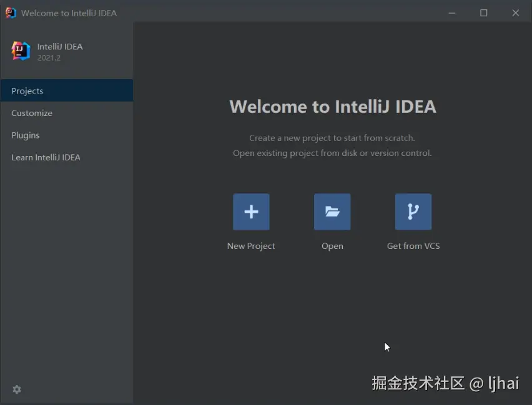Minimize the Welcome to IntelliJ IDEA window

pyautogui.click(x=452, y=13)
